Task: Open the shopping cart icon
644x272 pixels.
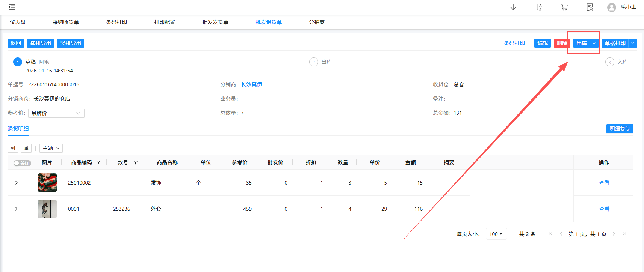Action: (564, 7)
